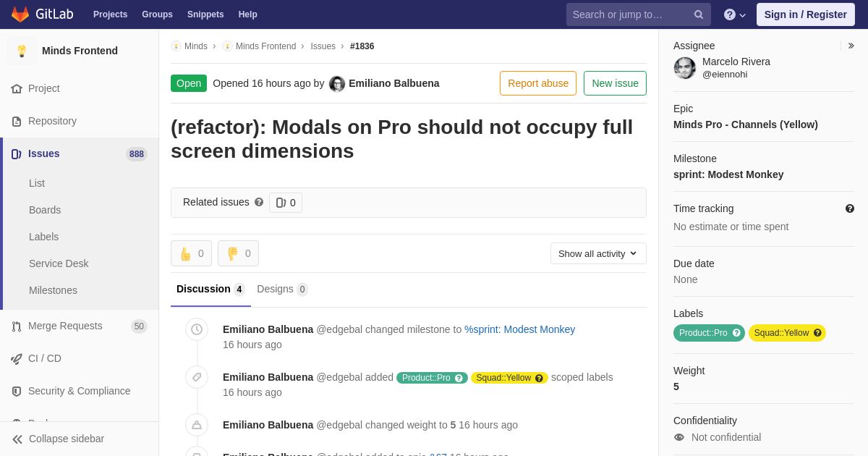Click the Not confidential eye icon

[x=679, y=437]
